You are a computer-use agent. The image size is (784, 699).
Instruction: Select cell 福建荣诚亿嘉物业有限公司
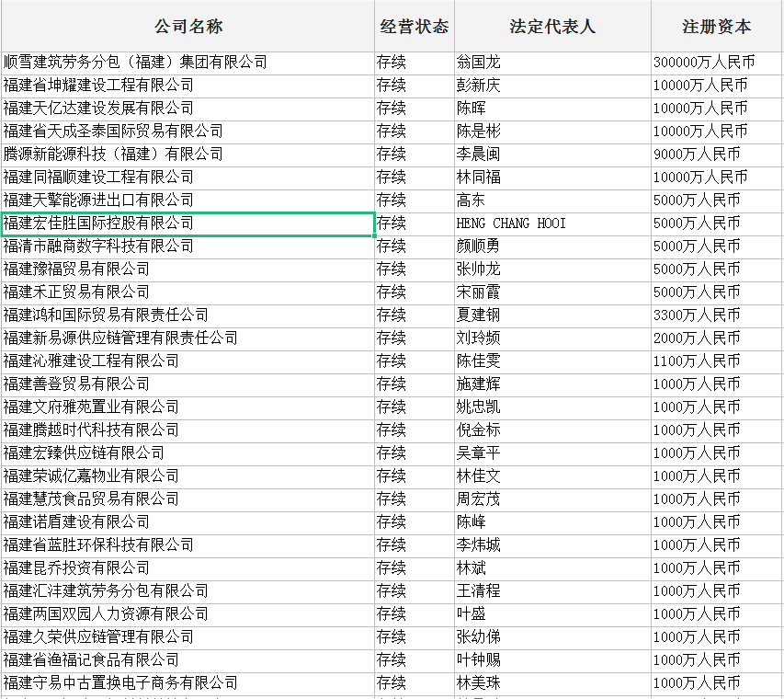[188, 476]
